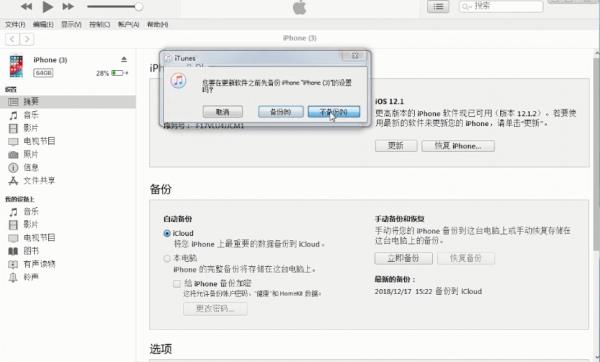Click the fast-forward playback button
Image resolution: width=600 pixels, height=362 pixels.
coord(68,6)
